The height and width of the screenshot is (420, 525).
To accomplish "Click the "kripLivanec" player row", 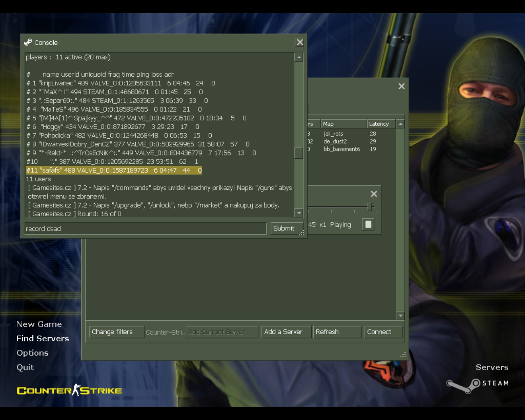I will (x=121, y=83).
